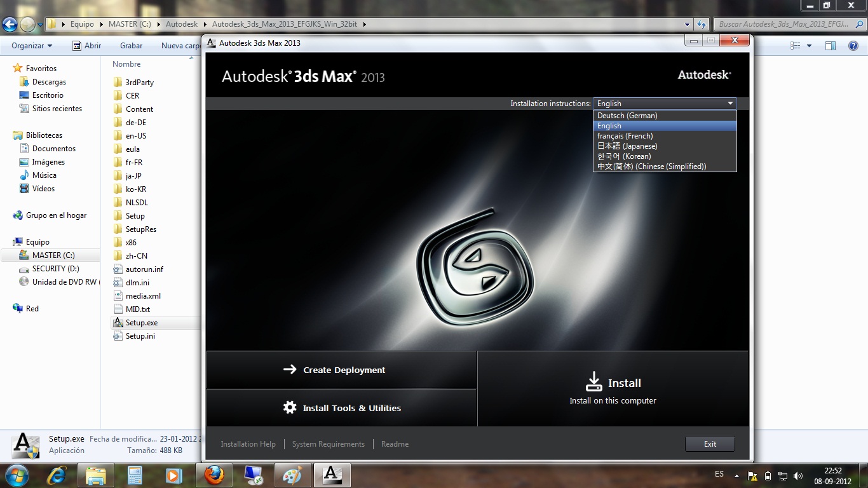
Task: Select Korean language option
Action: (665, 156)
